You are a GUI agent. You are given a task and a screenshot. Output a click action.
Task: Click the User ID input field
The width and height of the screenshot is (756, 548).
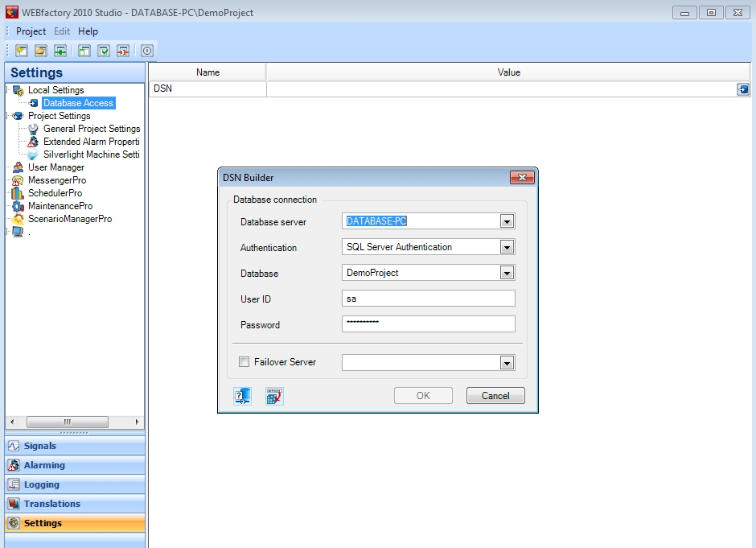tap(428, 299)
